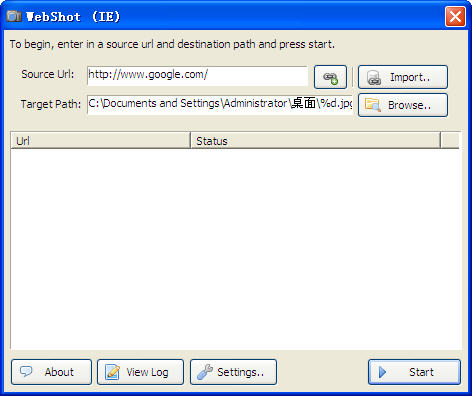Viewport: 472px width, 396px height.
Task: Click the Import.. button
Action: point(403,77)
